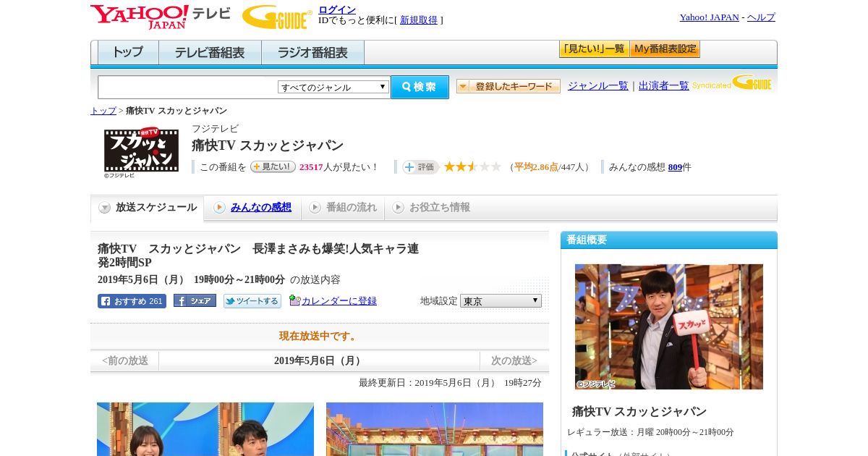Screen dimensions: 868x456
Task: Open the ジャンル一覧 link
Action: coord(598,86)
